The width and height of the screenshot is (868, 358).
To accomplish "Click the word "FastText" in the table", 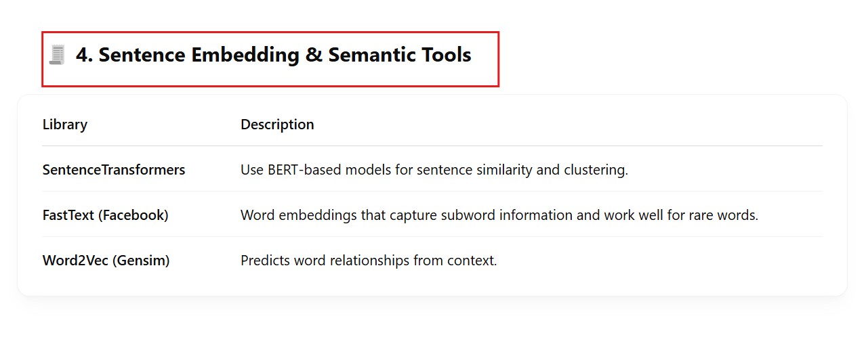I will tap(68, 215).
